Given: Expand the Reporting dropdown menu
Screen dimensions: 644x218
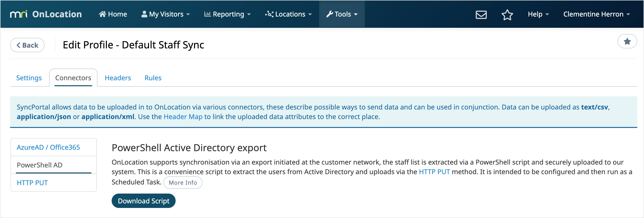Looking at the screenshot, I should (x=227, y=14).
